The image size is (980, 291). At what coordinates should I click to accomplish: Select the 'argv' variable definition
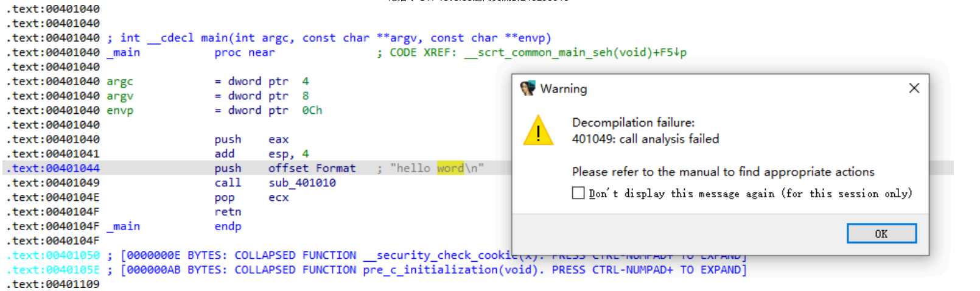pos(120,96)
